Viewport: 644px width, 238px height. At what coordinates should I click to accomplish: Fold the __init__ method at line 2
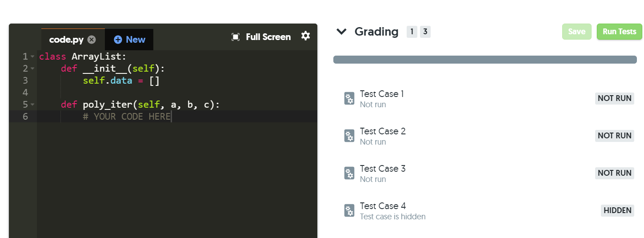[32, 69]
